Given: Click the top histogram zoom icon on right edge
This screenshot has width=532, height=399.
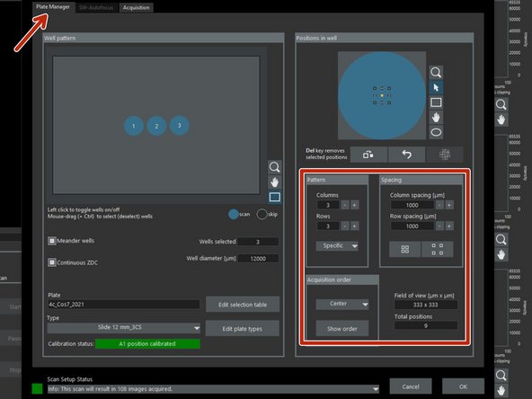Looking at the screenshot, I should coord(501,104).
